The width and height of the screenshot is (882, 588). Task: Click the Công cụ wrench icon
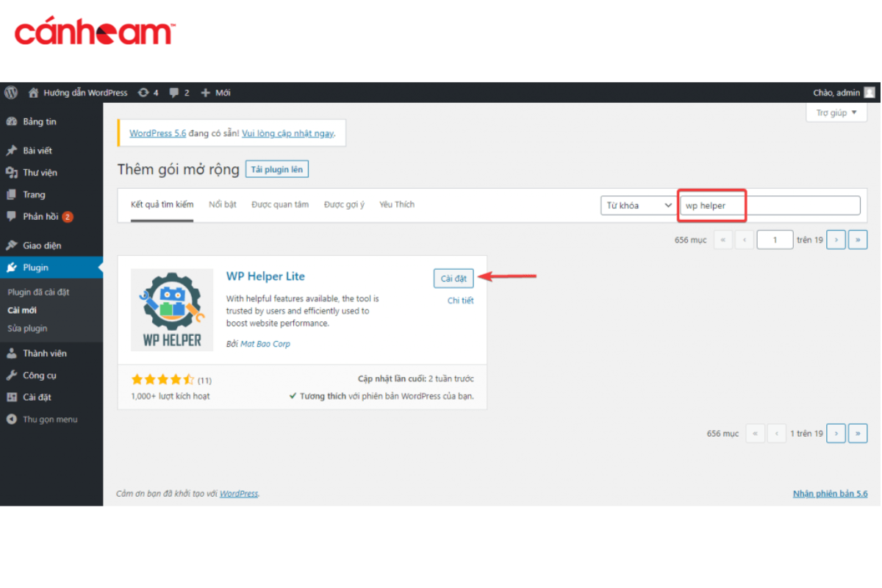12,376
